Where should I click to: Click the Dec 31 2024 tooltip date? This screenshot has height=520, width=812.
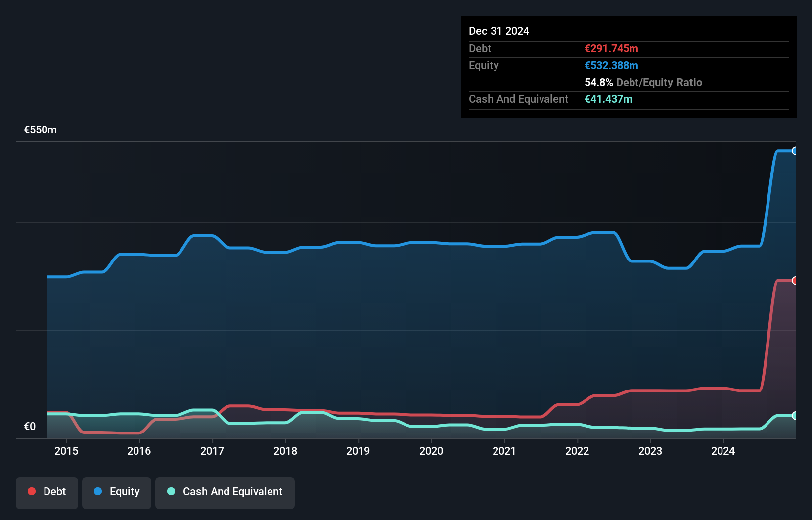(499, 31)
